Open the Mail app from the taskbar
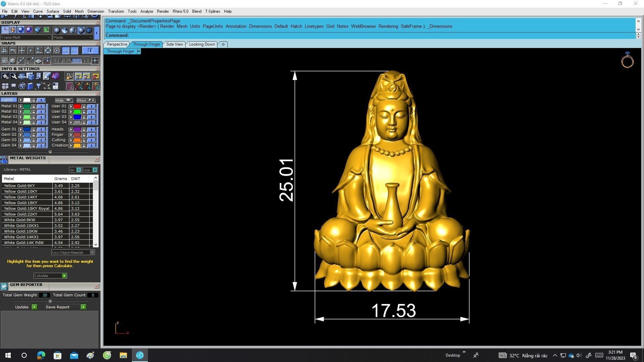Image resolution: width=644 pixels, height=362 pixels. point(74,355)
